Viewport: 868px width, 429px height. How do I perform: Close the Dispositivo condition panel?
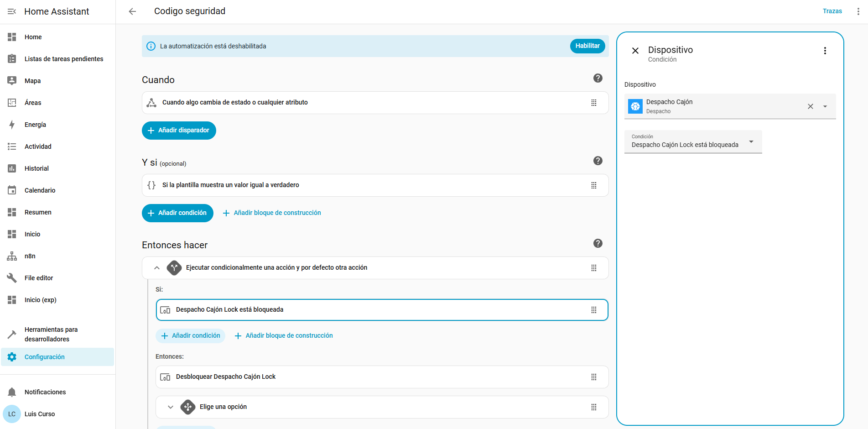(x=635, y=51)
